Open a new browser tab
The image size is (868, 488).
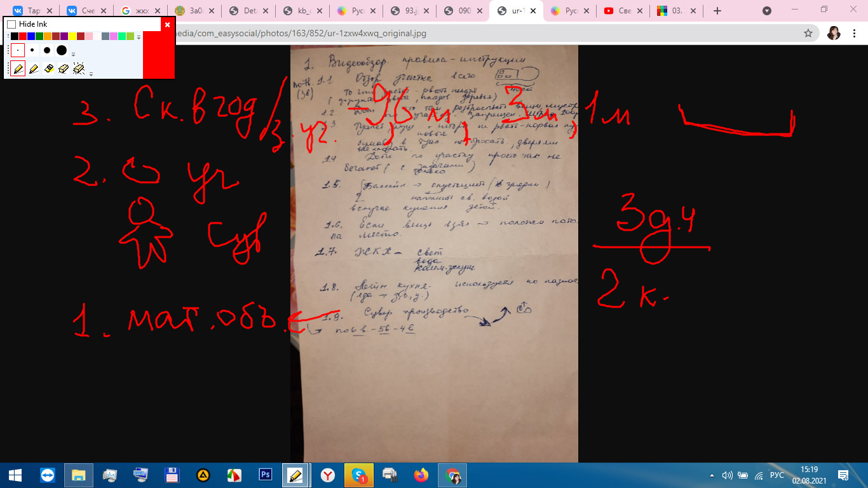tap(717, 11)
